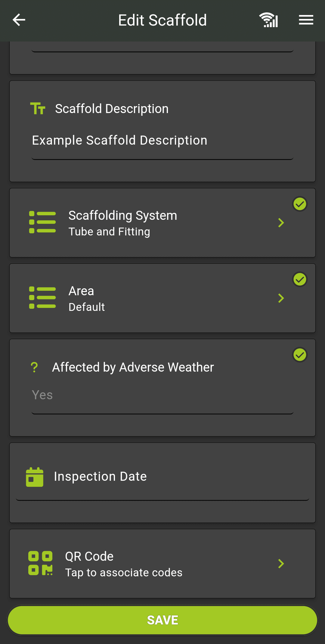This screenshot has height=644, width=325.
Task: Open QR Code association chevron
Action: click(x=281, y=564)
